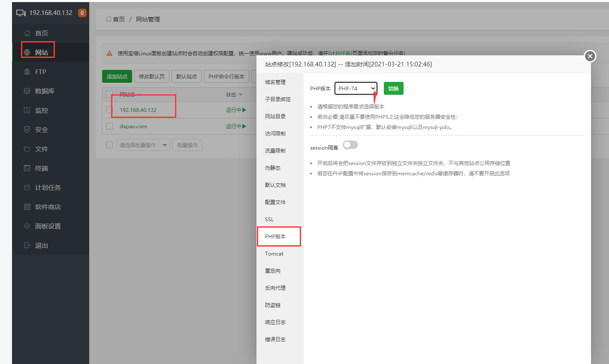Viewport: 609px width, 364px height.
Task: Click the 运行中 status of dapao.com
Action: [x=234, y=126]
